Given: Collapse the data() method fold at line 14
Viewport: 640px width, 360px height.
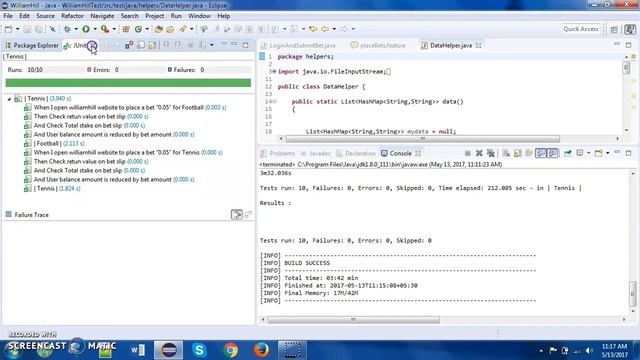Looking at the screenshot, I should [273, 101].
